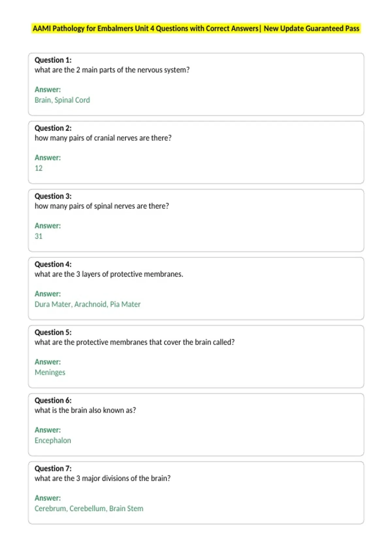Image resolution: width=392 pixels, height=556 pixels.
Task: Click the Question 4 heading
Action: tap(53, 264)
